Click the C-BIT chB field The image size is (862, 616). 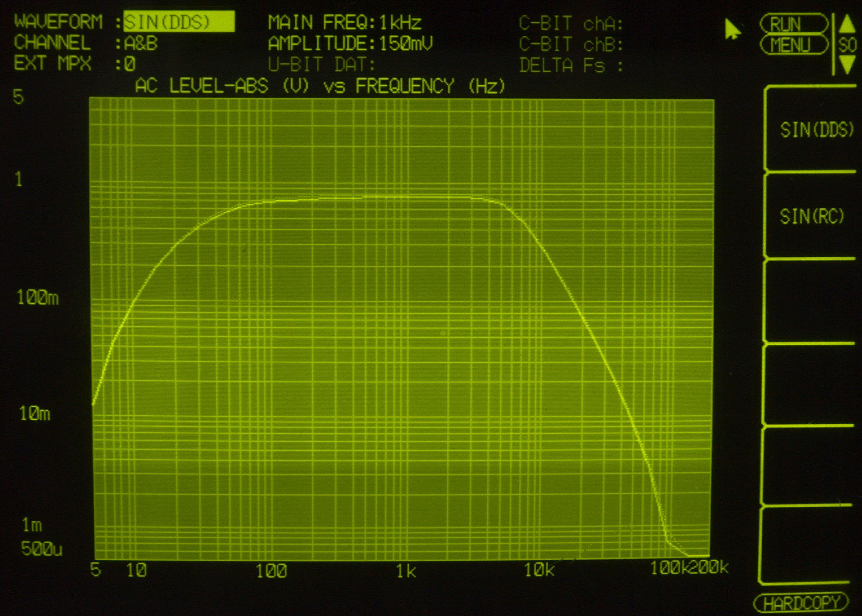571,44
